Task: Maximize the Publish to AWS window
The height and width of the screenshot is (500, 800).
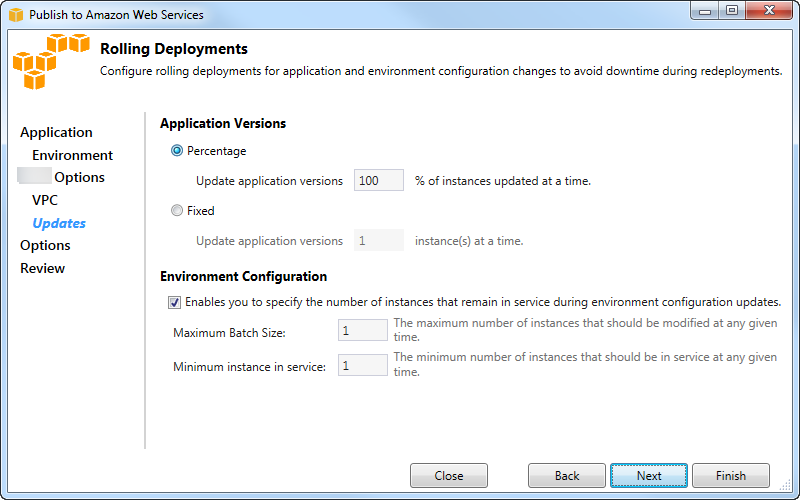Action: click(x=732, y=11)
